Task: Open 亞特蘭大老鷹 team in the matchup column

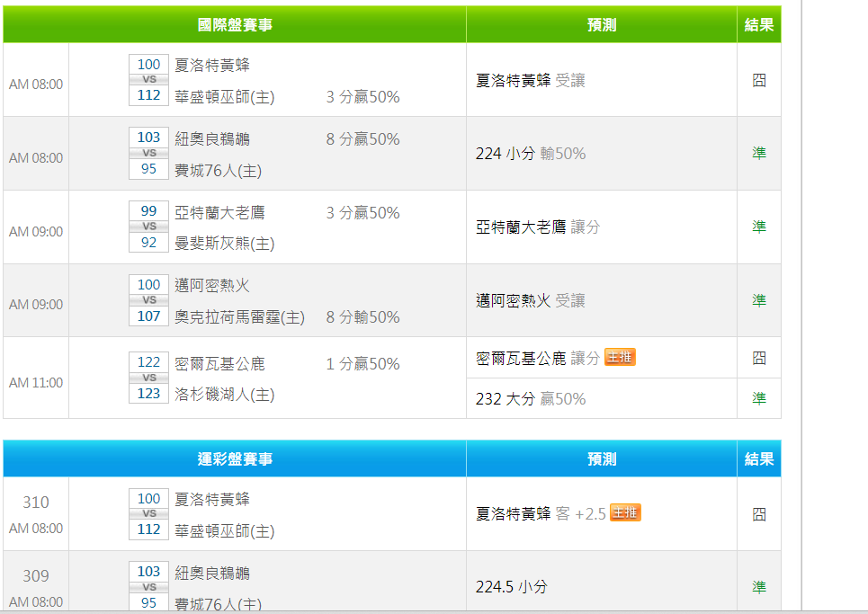Action: [x=219, y=213]
